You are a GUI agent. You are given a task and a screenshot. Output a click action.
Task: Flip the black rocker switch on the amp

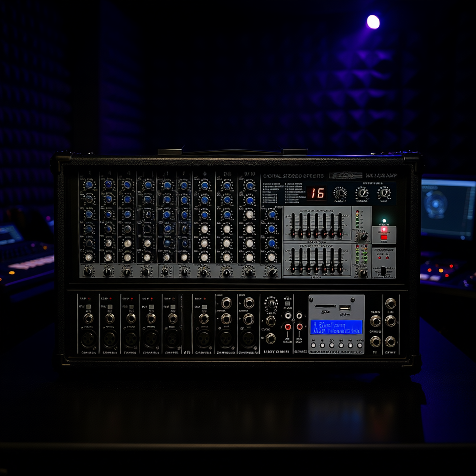383,271
